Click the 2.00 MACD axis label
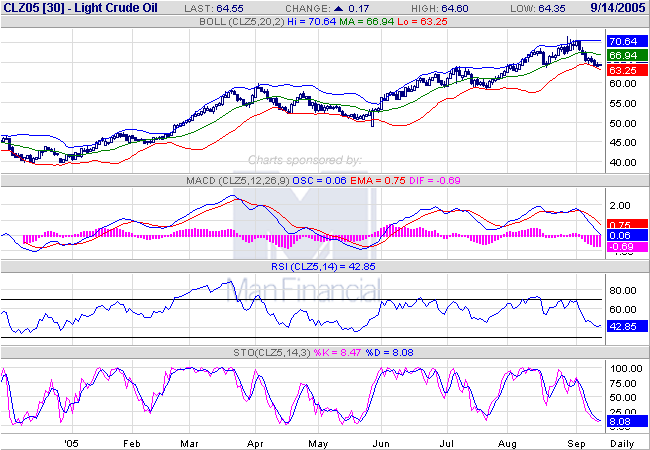Image resolution: width=650 pixels, height=450 pixels. (621, 206)
